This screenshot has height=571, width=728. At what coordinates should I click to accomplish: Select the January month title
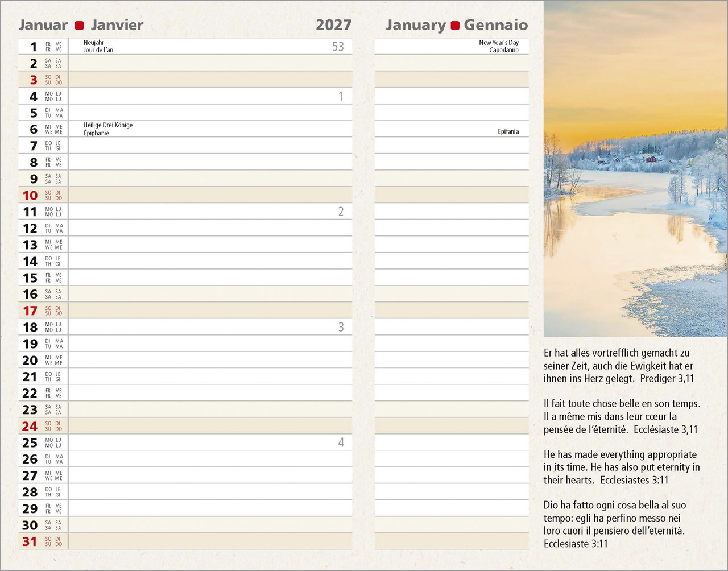click(x=415, y=25)
